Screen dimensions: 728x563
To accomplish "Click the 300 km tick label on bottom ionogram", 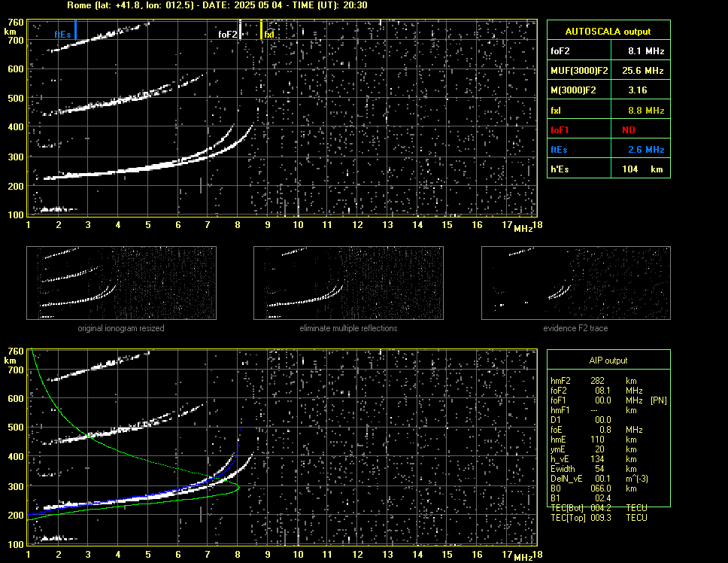I will coord(16,486).
